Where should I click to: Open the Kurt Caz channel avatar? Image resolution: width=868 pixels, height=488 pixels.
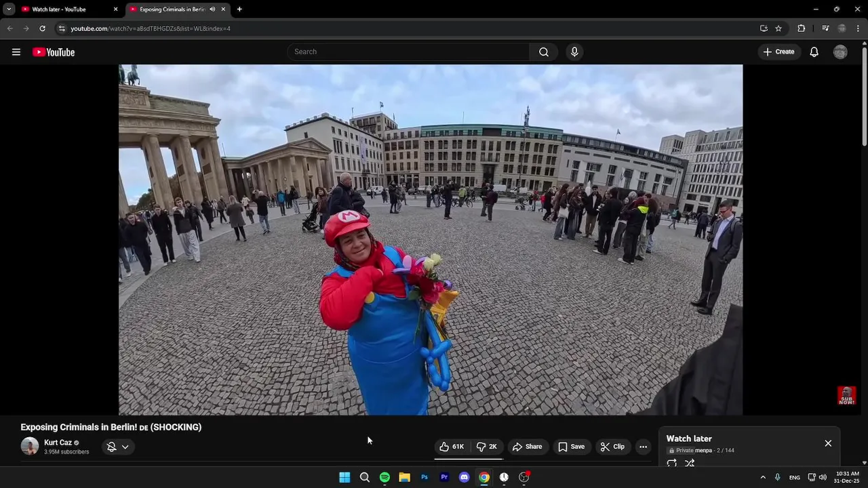[30, 446]
